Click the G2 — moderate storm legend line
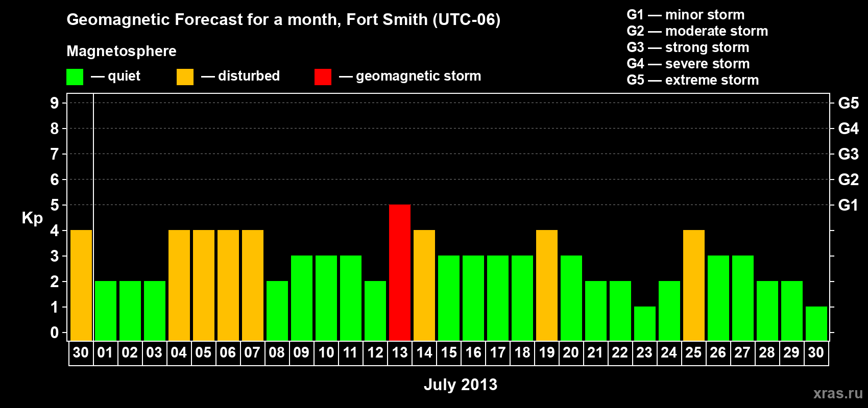868x408 pixels. tap(697, 31)
